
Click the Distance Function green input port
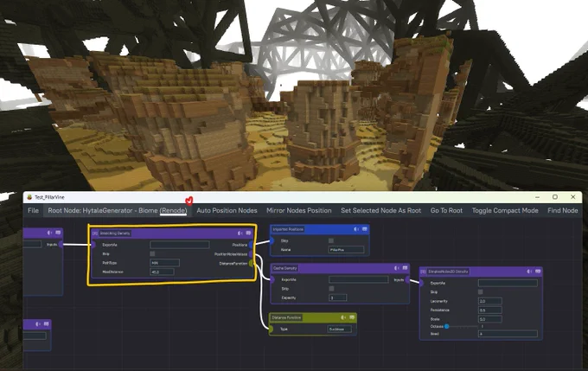271,329
